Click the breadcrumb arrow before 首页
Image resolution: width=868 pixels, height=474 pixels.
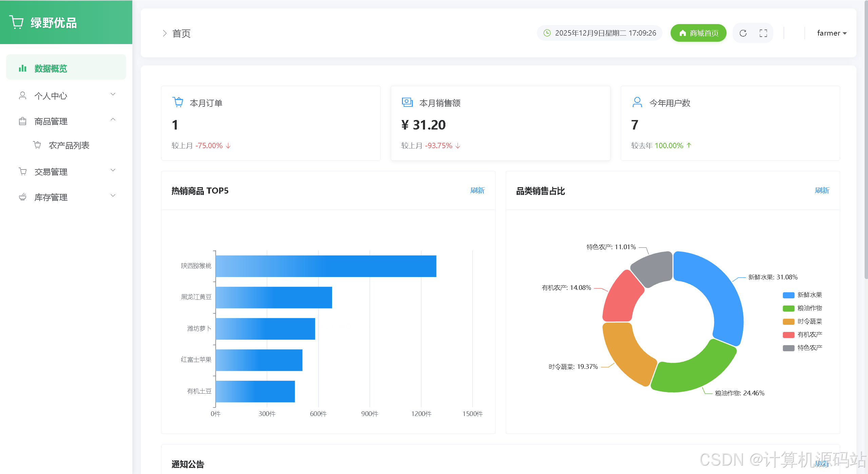click(x=165, y=33)
